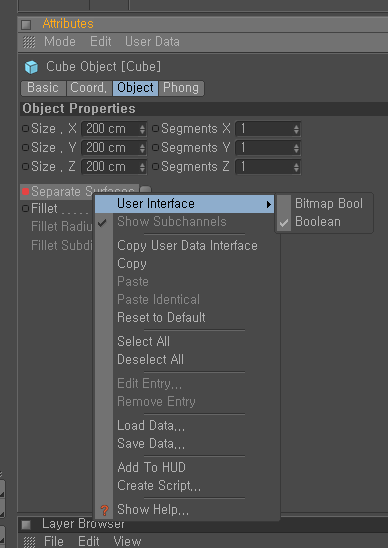Screen dimensions: 388x548
Task: Click the Object Properties header text
Action: 79,109
